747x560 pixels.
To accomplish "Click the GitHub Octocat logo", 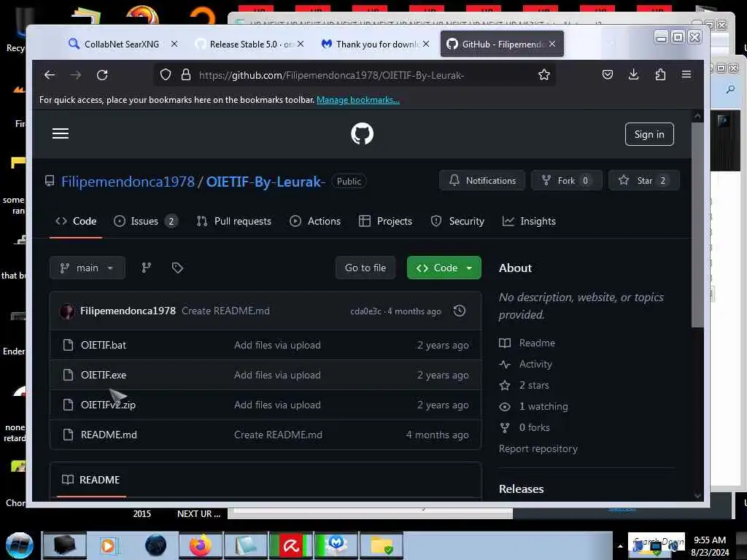I will click(362, 134).
